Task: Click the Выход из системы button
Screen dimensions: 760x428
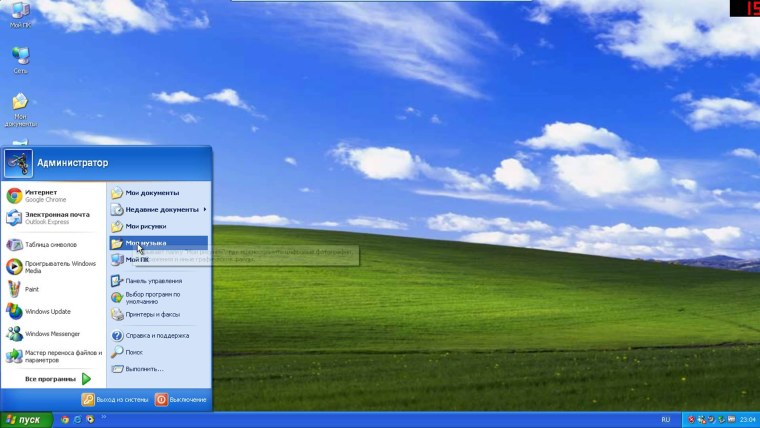Action: coord(115,399)
